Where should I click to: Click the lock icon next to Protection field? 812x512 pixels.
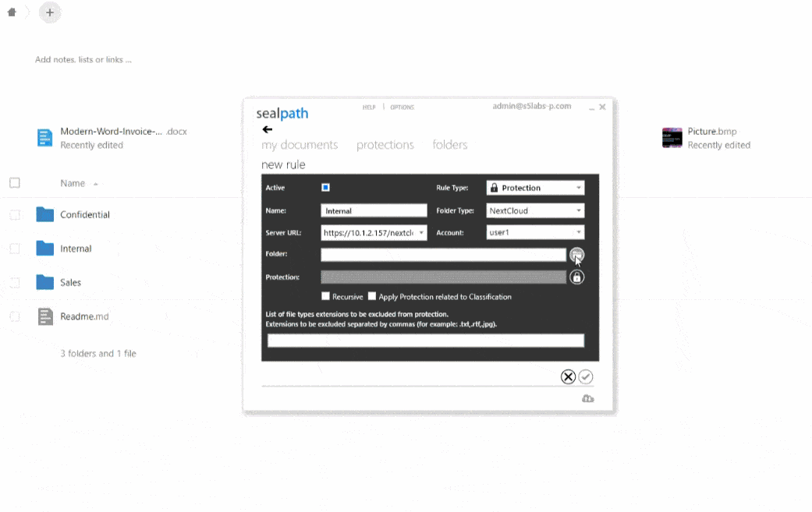click(x=577, y=277)
